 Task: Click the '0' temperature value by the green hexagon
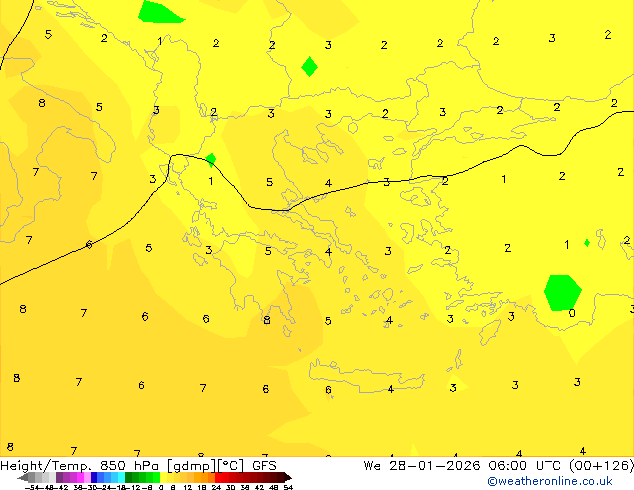coord(572,313)
